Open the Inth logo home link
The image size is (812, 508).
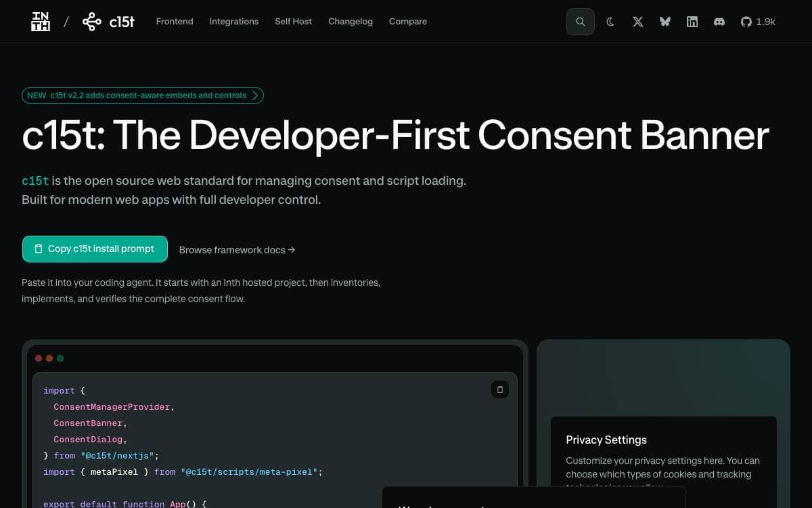tap(41, 22)
